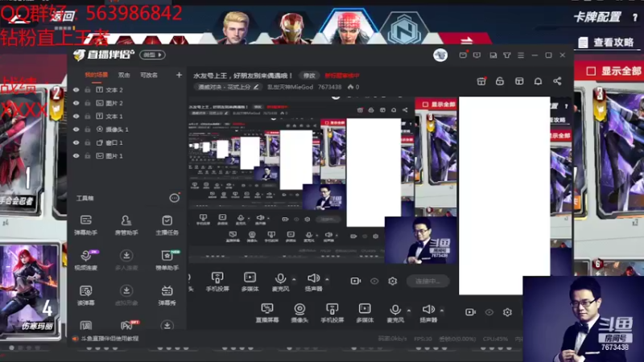Click the FPS:30 status readout

point(423,339)
